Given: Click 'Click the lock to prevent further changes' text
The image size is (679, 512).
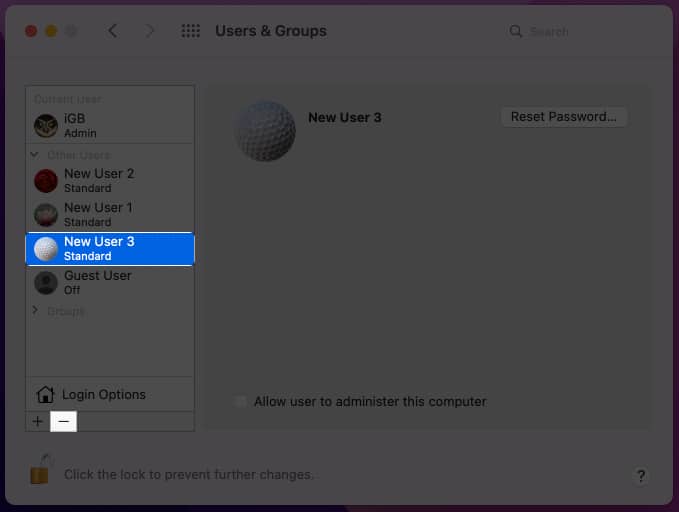Looking at the screenshot, I should (188, 475).
